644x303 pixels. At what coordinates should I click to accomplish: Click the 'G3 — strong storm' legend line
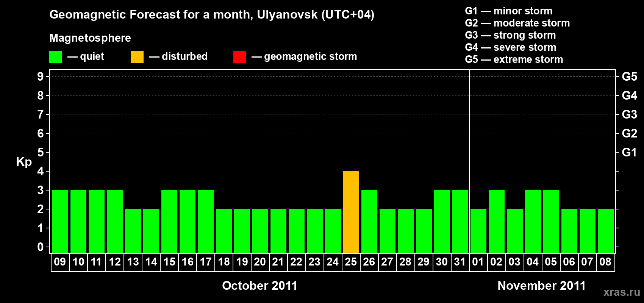[510, 35]
